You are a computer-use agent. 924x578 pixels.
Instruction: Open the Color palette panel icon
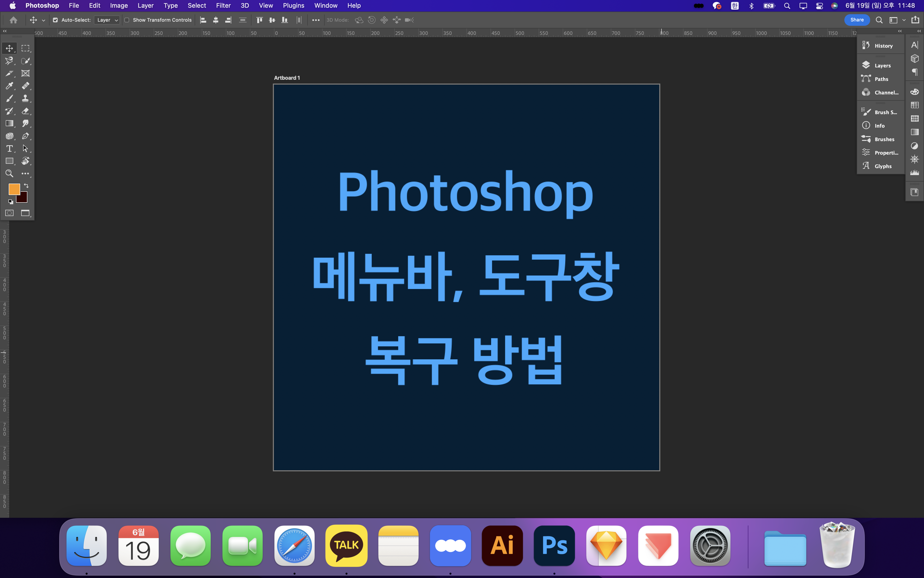click(x=914, y=92)
